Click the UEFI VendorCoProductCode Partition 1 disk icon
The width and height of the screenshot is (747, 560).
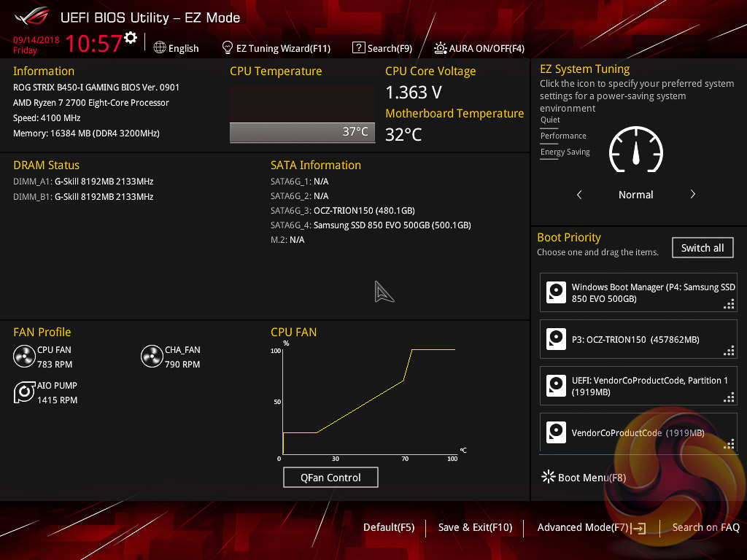click(x=556, y=386)
